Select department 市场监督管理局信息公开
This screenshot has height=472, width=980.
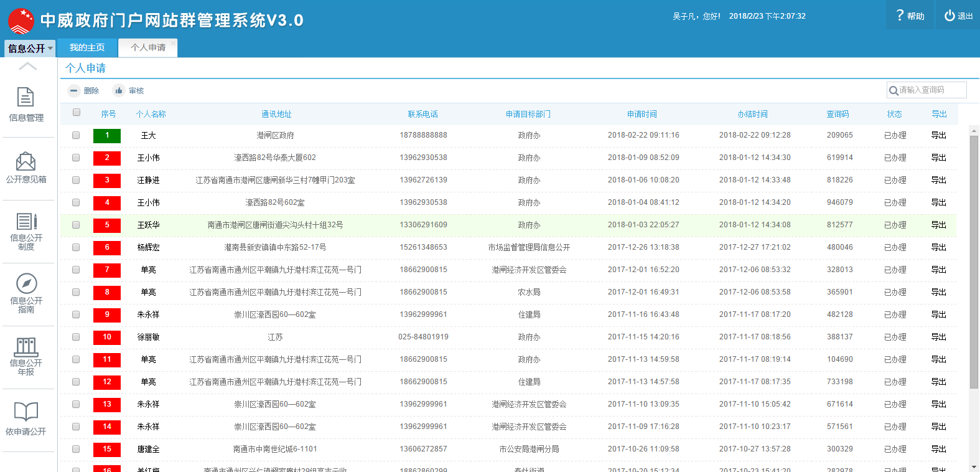pos(529,247)
